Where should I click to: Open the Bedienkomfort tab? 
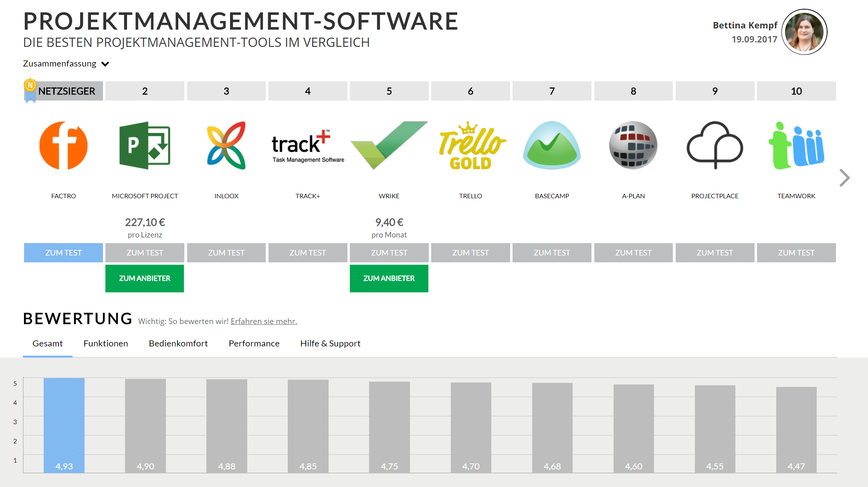(x=178, y=344)
